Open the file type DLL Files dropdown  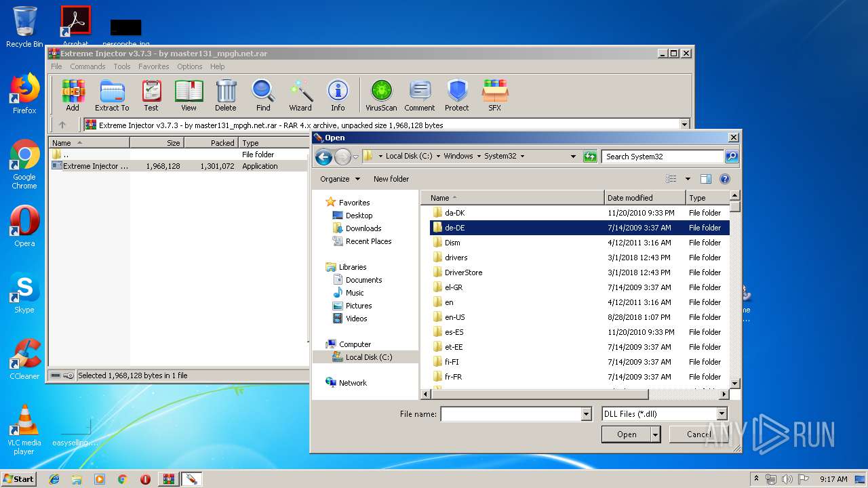pyautogui.click(x=722, y=413)
